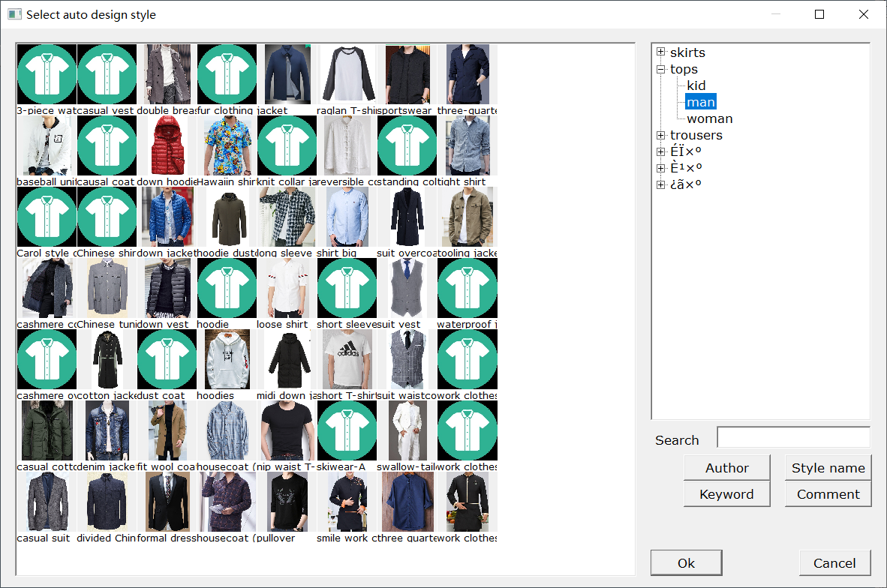Pick the suit overcoat thumbnail
The image size is (887, 588).
(407, 217)
